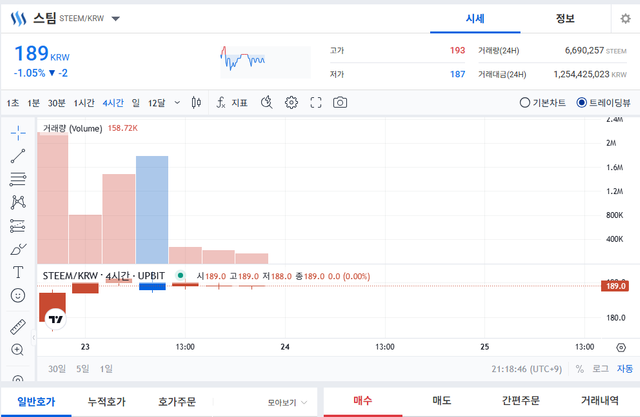
Task: Activate the zoom in tool
Action: 17,350
